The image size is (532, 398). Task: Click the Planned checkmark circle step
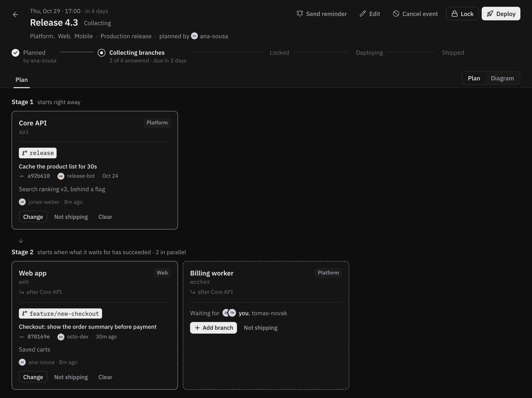pos(15,53)
